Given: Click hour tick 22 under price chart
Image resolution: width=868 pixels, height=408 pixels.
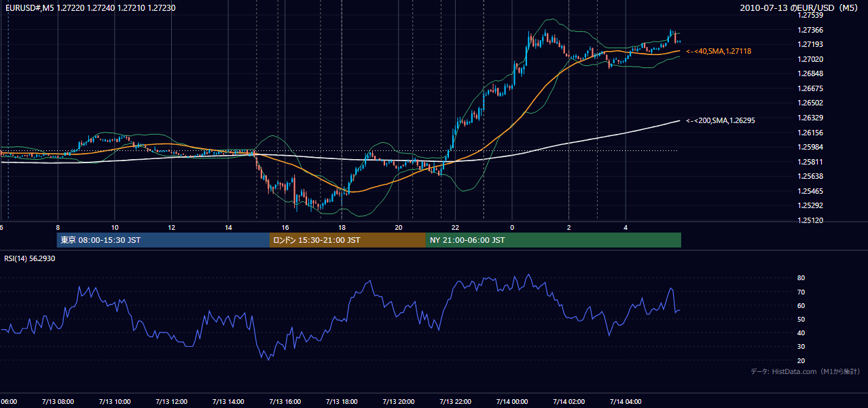Looking at the screenshot, I should pyautogui.click(x=455, y=228).
